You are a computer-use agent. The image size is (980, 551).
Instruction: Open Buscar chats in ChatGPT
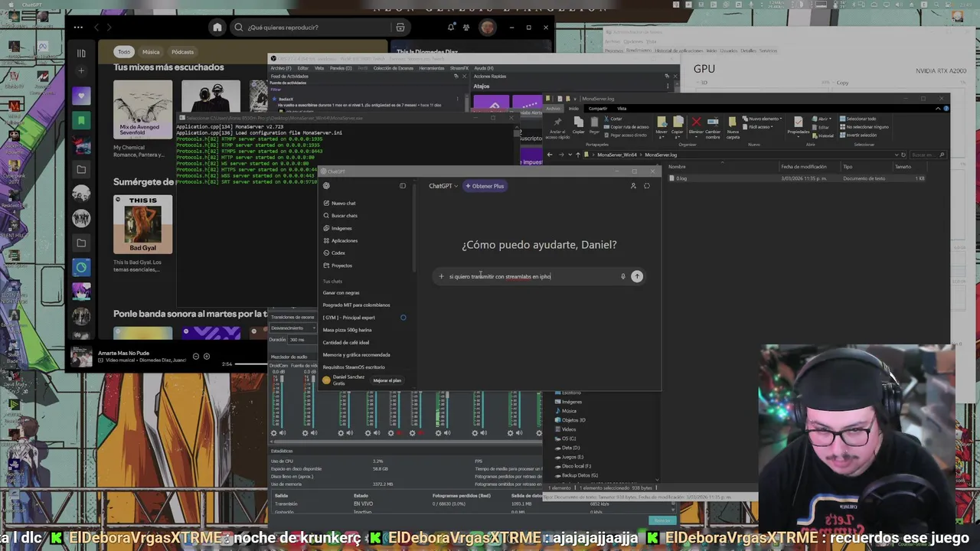(x=340, y=216)
